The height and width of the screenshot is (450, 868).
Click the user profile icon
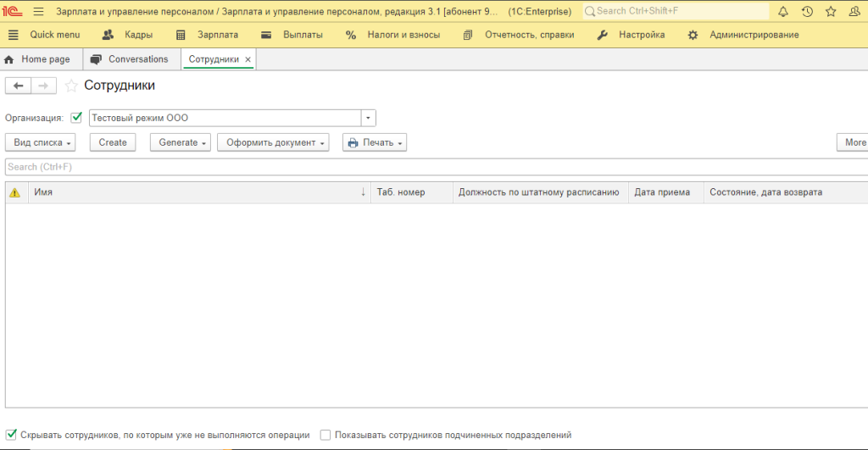(854, 11)
